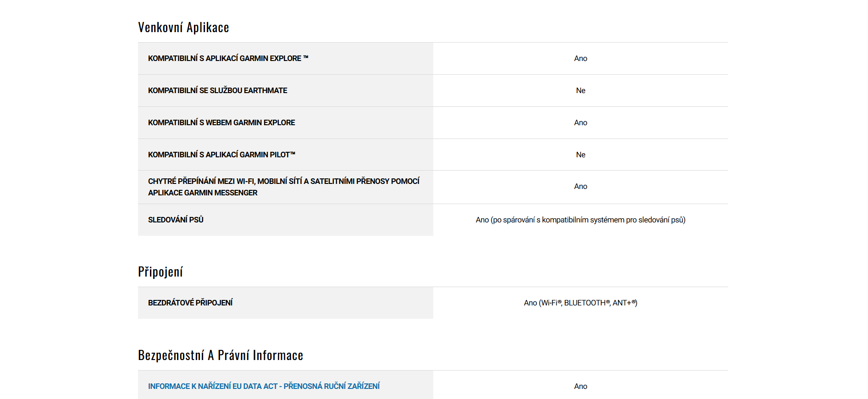The image size is (868, 399).
Task: Click the trademark symbol after Garmin Explore
Action: pos(306,58)
